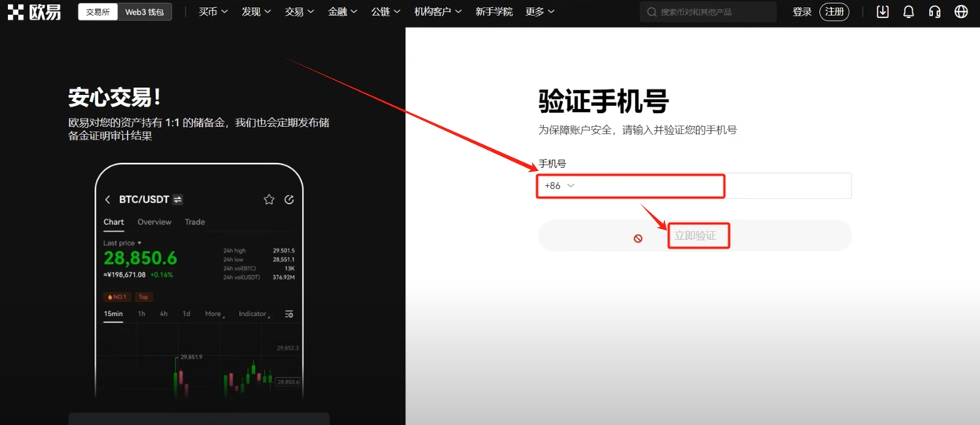Open Indicator option in chart
Viewport: 980px width, 425px height.
click(254, 314)
